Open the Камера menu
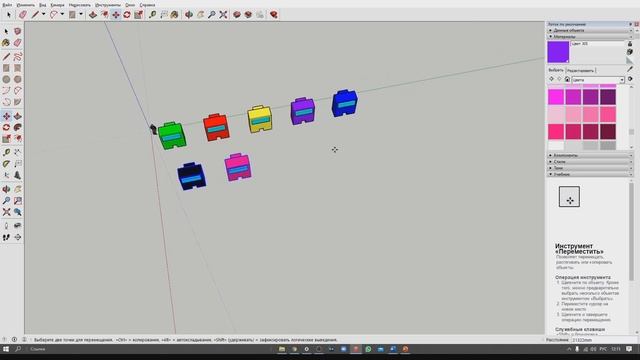640x360 pixels. tap(58, 5)
